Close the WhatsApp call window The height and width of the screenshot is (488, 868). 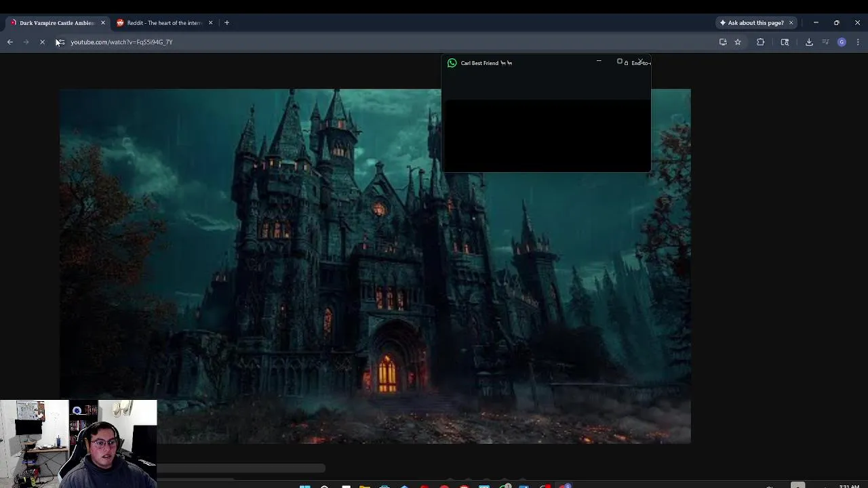(x=640, y=62)
